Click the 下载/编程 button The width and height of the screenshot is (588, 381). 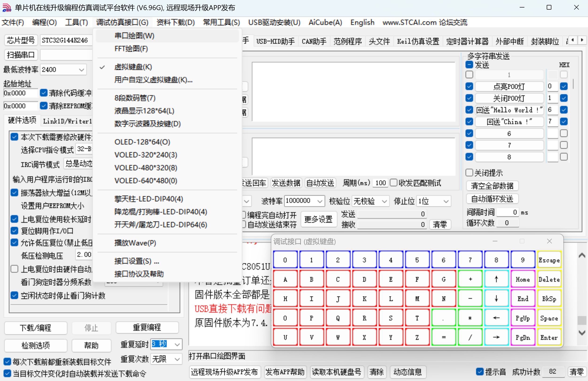(35, 328)
